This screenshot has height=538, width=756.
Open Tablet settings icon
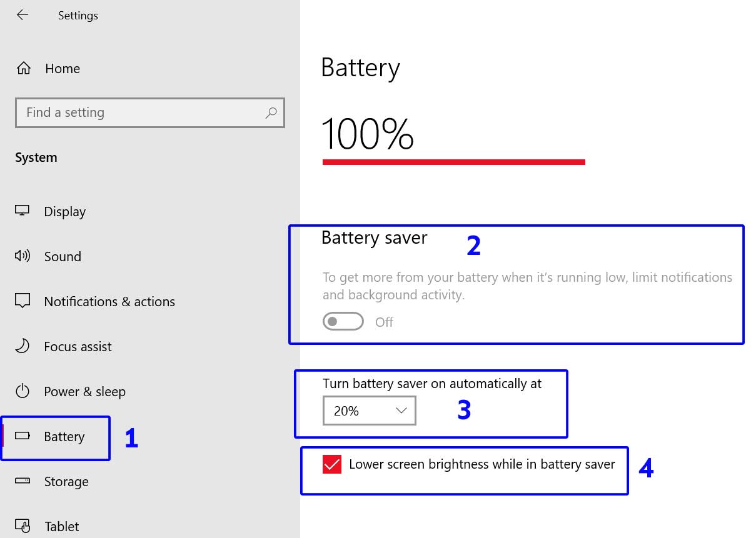click(x=22, y=526)
